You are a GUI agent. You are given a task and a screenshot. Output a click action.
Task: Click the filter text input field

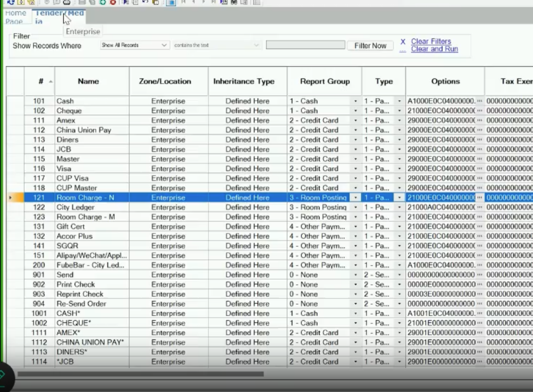pyautogui.click(x=305, y=45)
